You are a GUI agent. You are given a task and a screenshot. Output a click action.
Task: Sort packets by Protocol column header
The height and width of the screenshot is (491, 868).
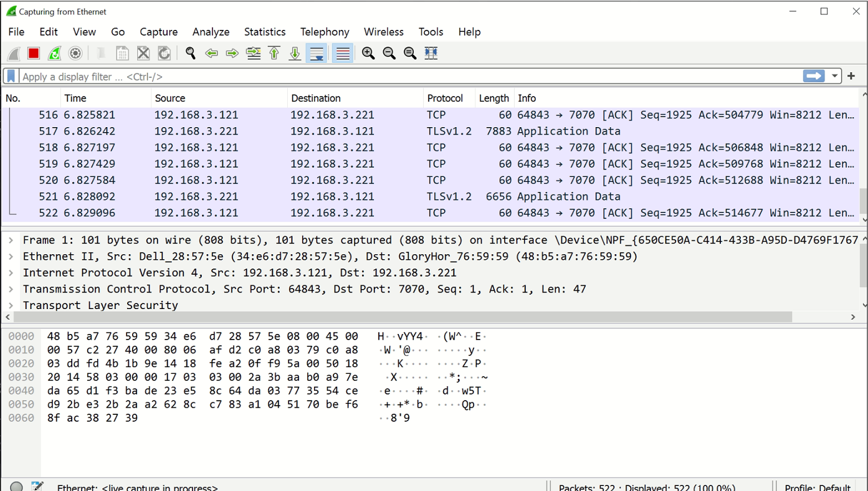pos(449,98)
